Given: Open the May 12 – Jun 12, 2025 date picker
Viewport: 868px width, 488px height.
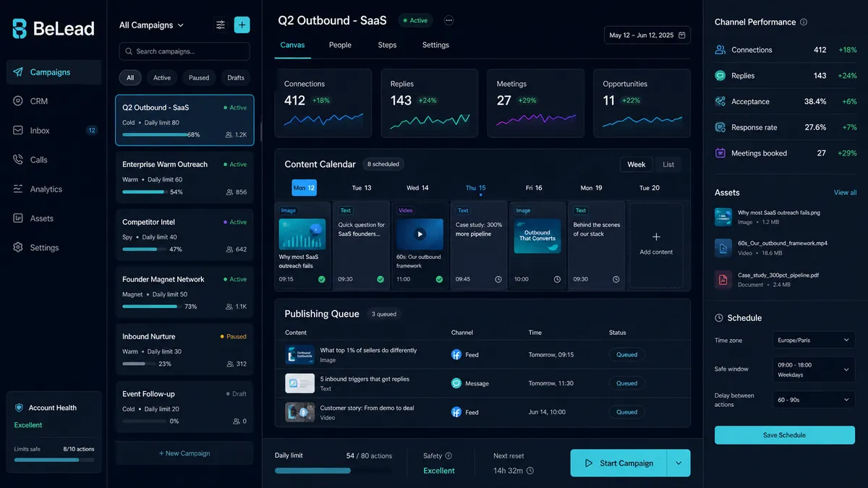Looking at the screenshot, I should point(647,35).
